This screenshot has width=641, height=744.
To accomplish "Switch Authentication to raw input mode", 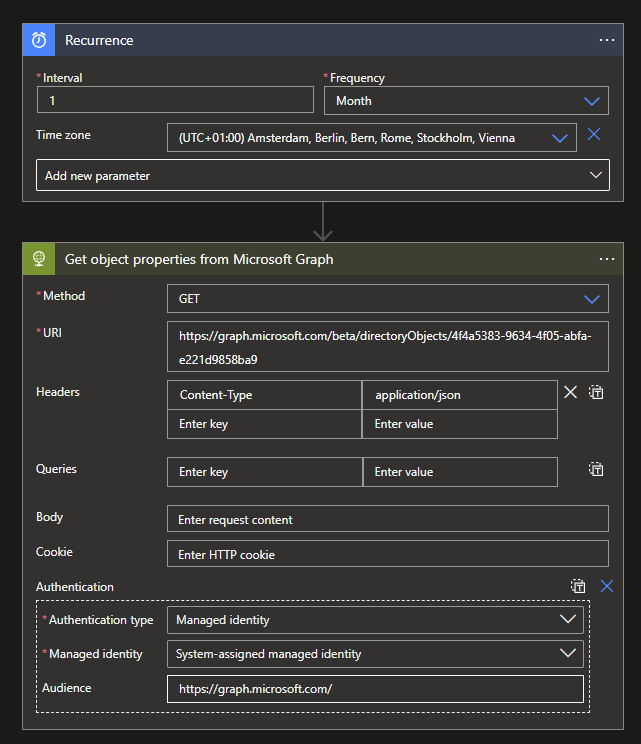I will click(x=578, y=586).
